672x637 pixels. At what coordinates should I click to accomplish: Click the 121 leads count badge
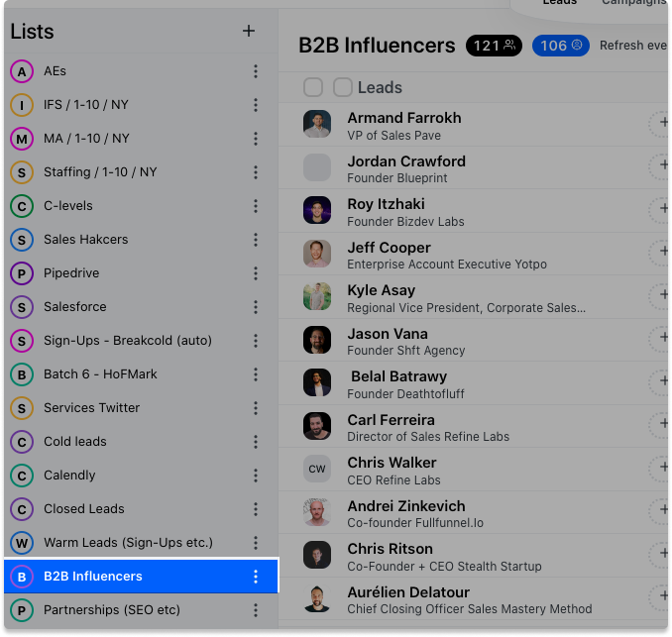pos(494,46)
